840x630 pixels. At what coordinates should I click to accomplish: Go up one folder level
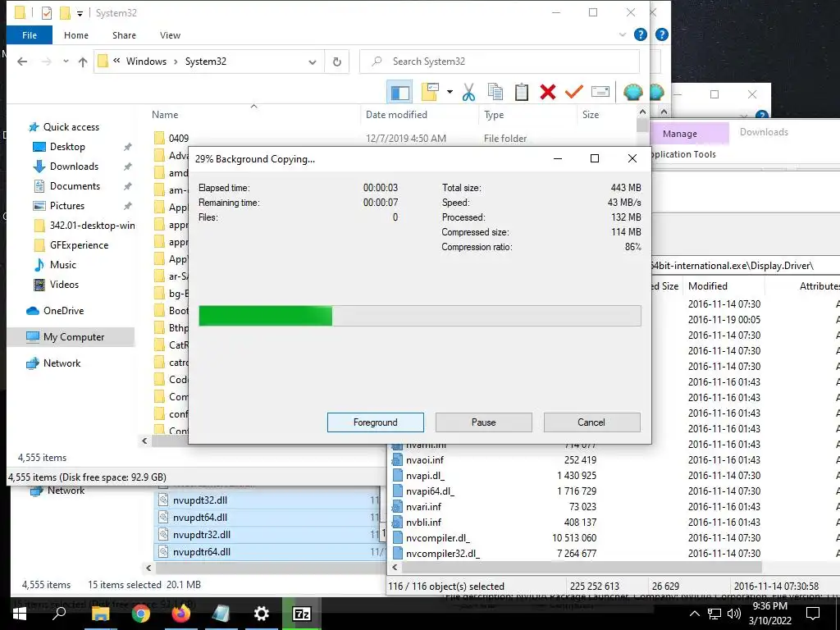(83, 62)
